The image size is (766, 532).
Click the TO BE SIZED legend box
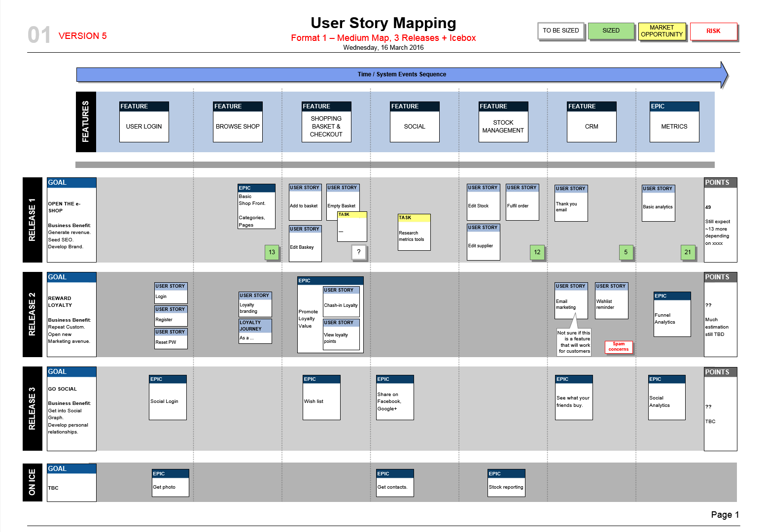tap(560, 31)
